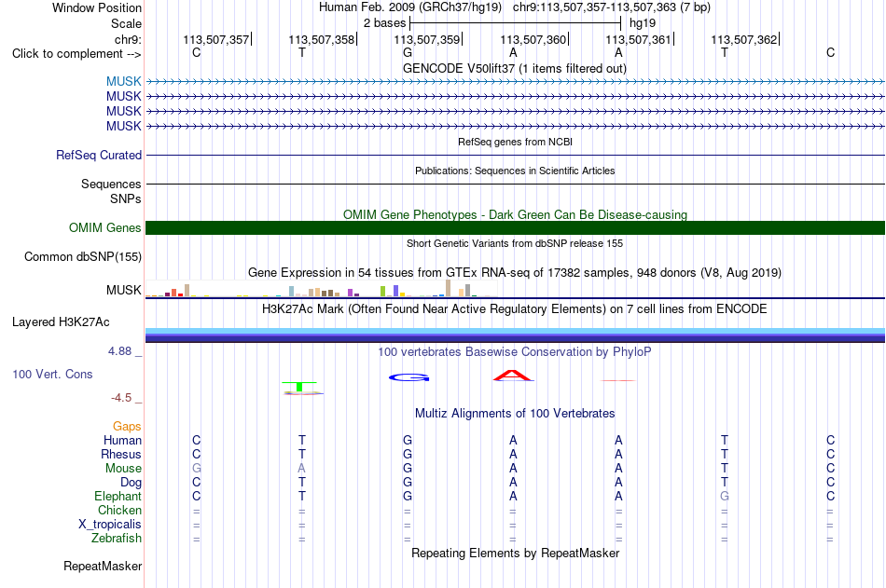Select the Chicken species row label
Image resolution: width=886 pixels, height=588 pixels.
119,510
